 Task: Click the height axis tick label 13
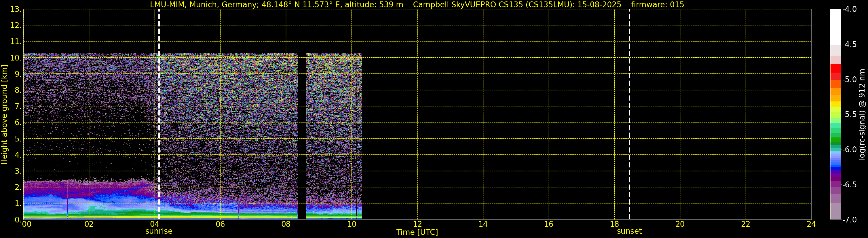[16, 10]
